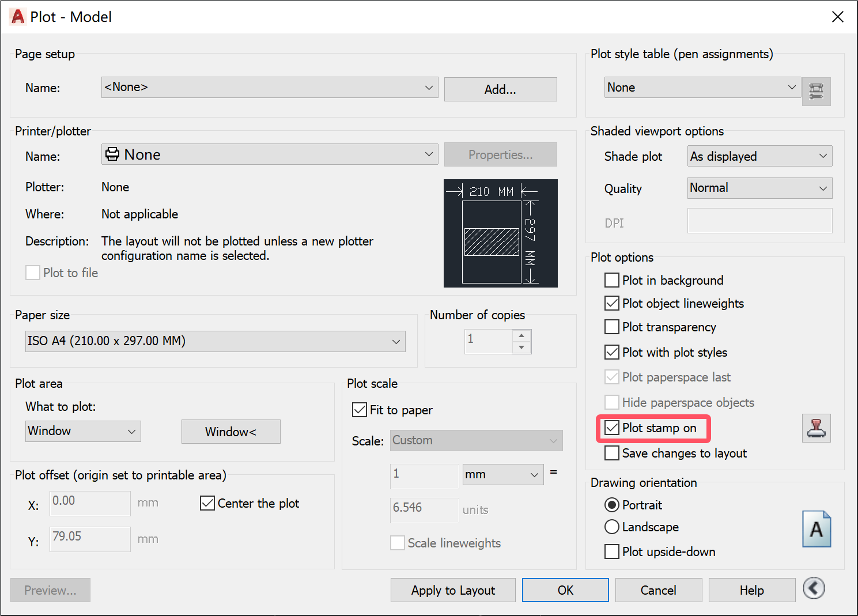Enable "Plot in background"
Image resolution: width=858 pixels, height=616 pixels.
[611, 280]
